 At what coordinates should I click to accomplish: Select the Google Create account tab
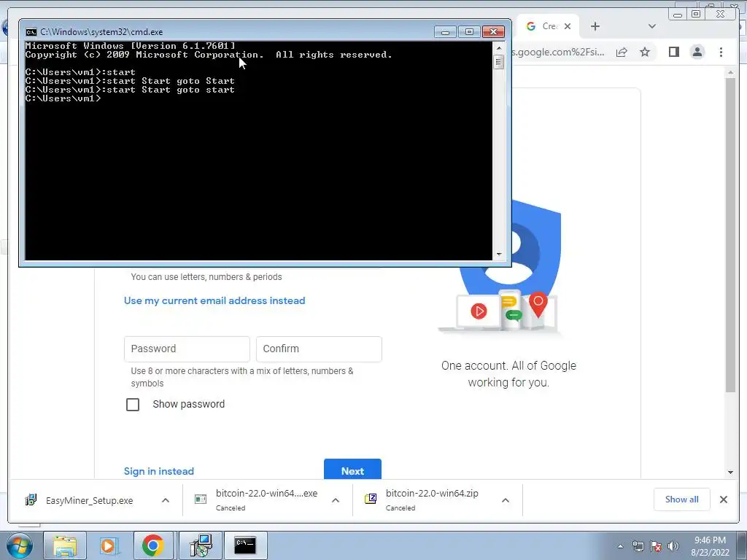548,26
